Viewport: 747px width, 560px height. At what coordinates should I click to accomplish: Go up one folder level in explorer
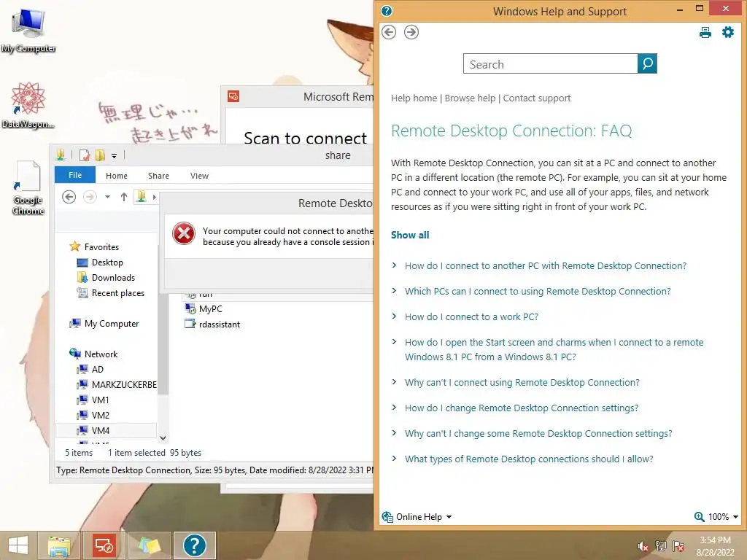124,197
